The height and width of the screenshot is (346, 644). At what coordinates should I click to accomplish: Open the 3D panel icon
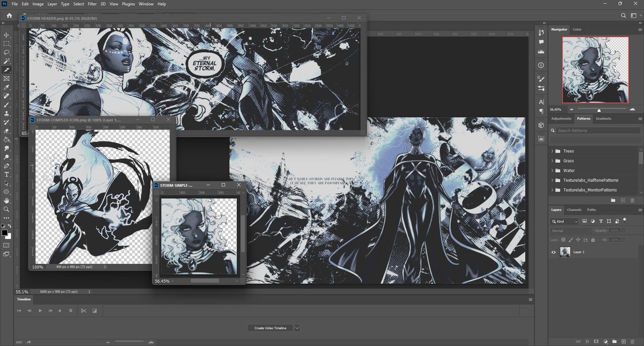(x=541, y=125)
